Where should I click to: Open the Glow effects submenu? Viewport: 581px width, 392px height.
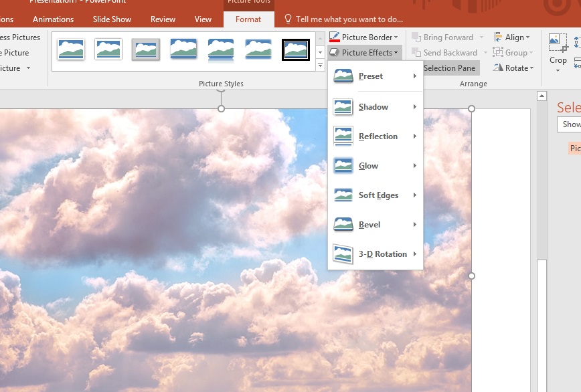pos(376,166)
